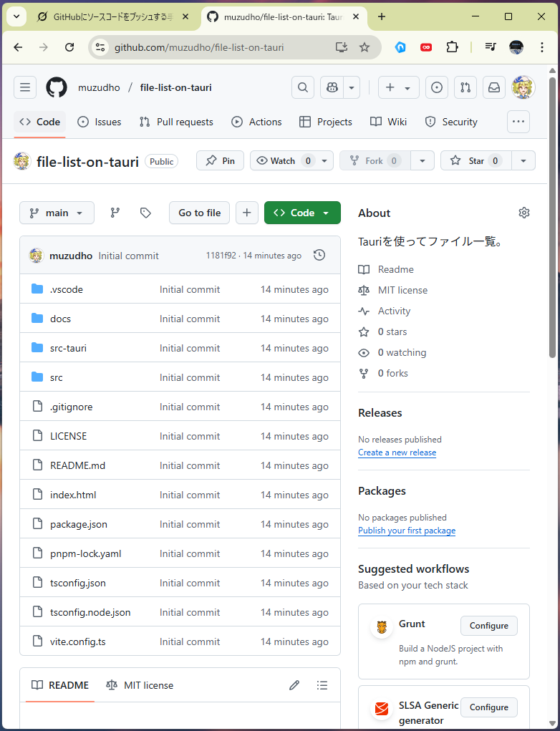
Task: Open the green Code dropdown
Action: (302, 213)
